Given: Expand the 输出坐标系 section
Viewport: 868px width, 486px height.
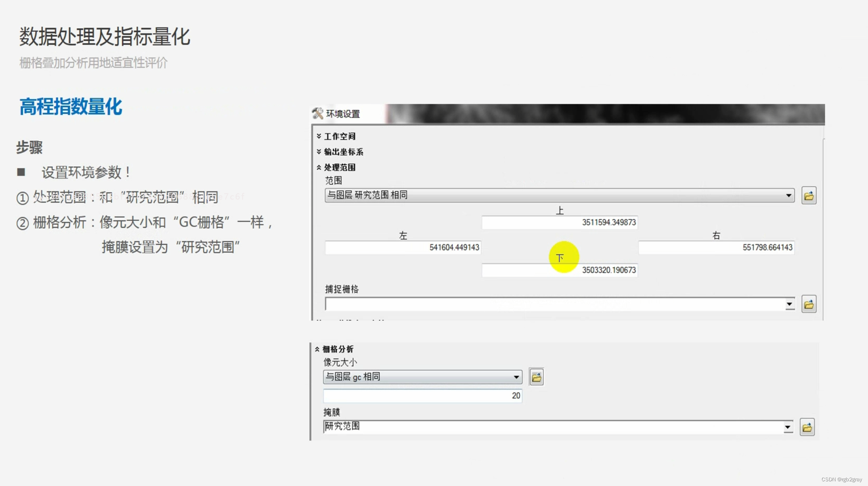Looking at the screenshot, I should 319,152.
